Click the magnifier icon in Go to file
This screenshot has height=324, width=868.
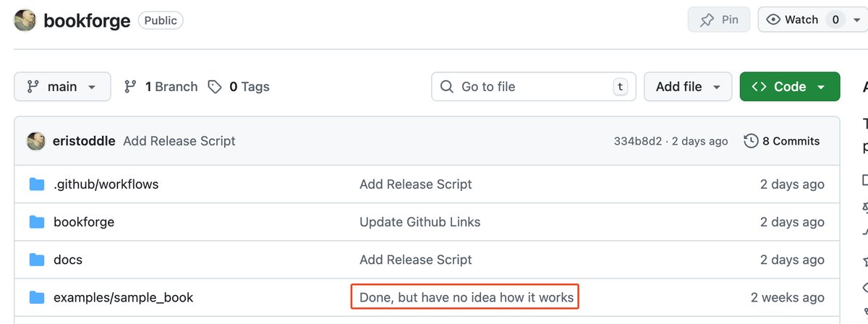[x=447, y=87]
